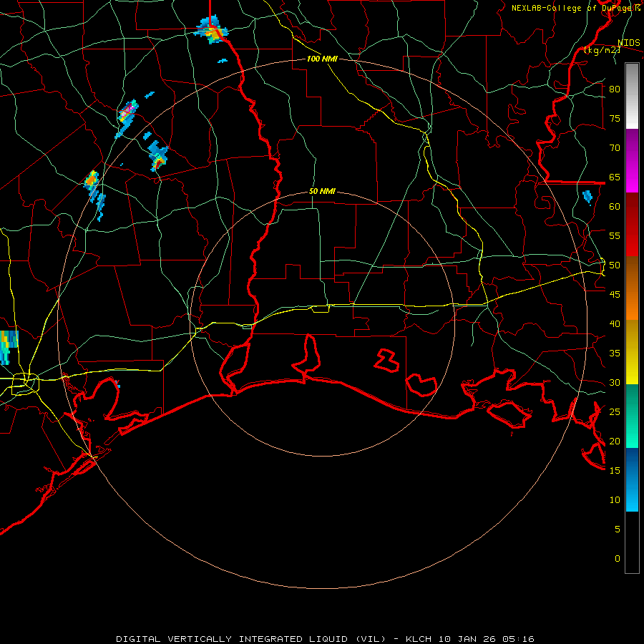Pick the green-teal segment of color bar
The width and height of the screenshot is (644, 644).
(x=632, y=416)
